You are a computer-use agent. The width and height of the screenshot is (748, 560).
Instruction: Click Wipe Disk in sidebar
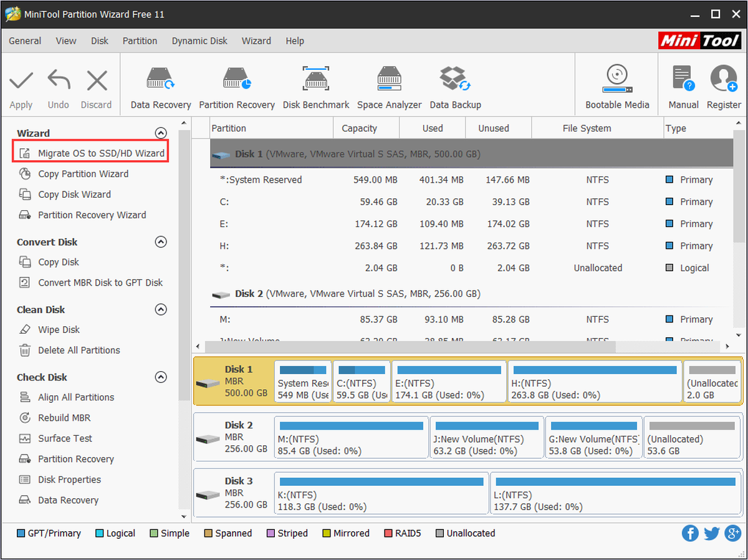click(x=59, y=329)
